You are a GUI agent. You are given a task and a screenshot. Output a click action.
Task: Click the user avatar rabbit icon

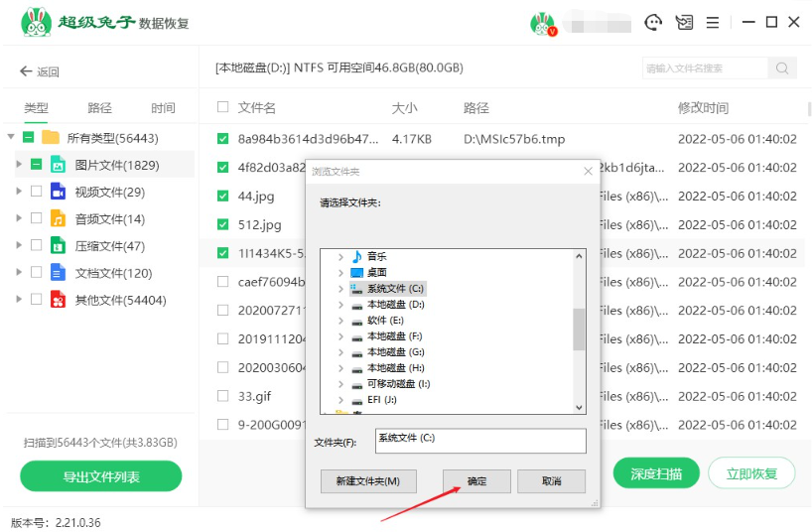(x=541, y=23)
